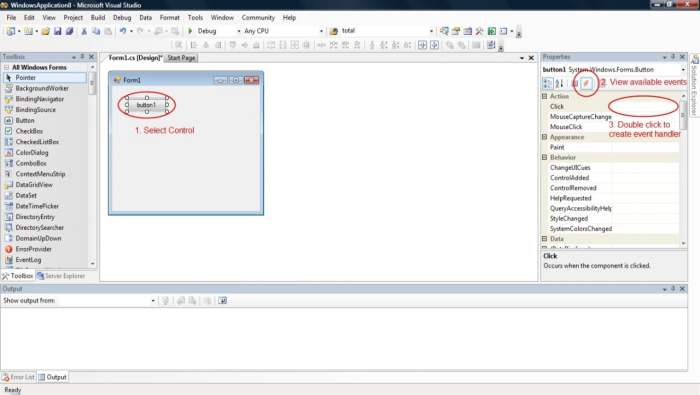Click the Open File folder icon

[45, 31]
